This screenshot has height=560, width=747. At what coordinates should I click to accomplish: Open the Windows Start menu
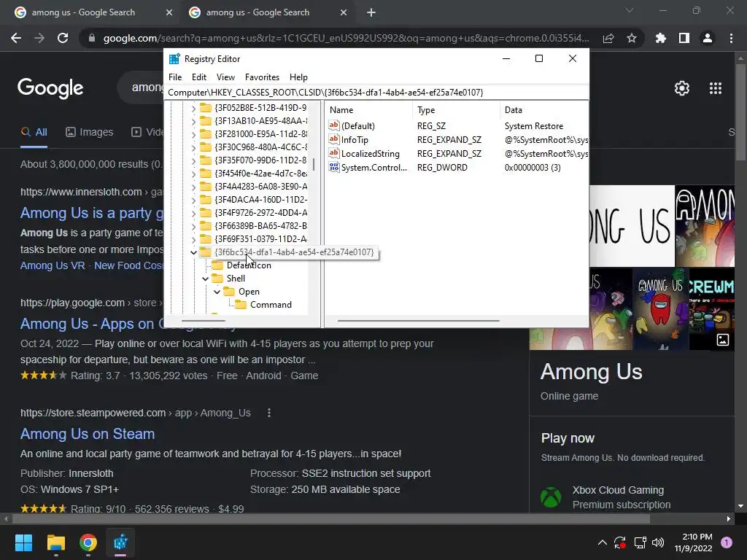coord(23,542)
